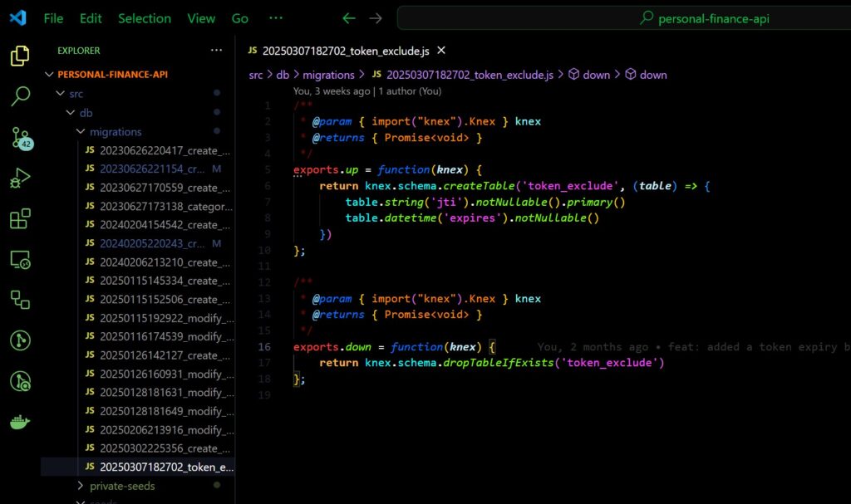Open the Extensions view
The width and height of the screenshot is (851, 504).
(x=20, y=218)
